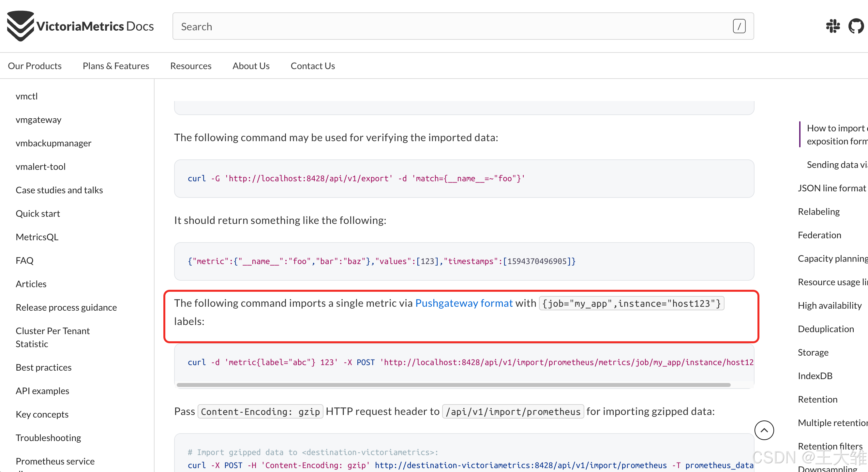This screenshot has height=472, width=868.
Task: Open the Slack community icon
Action: coord(832,26)
